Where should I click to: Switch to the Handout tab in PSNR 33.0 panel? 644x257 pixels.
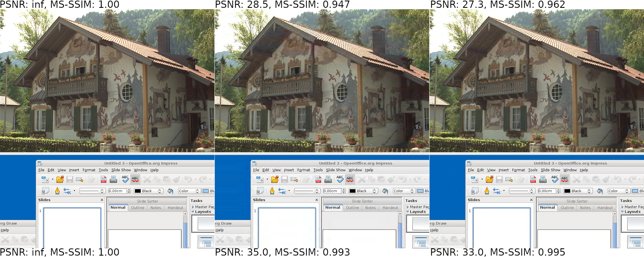coord(605,208)
